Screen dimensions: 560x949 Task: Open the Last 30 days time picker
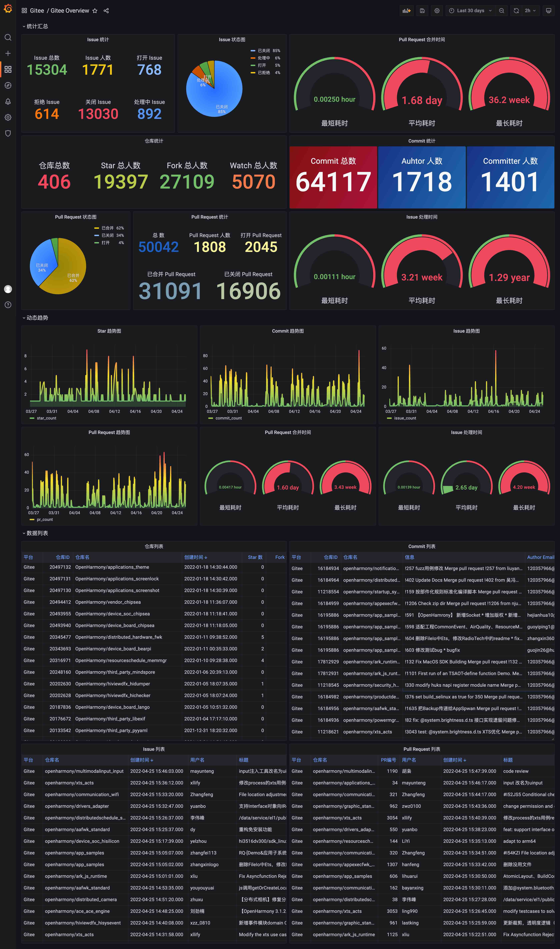click(x=470, y=11)
